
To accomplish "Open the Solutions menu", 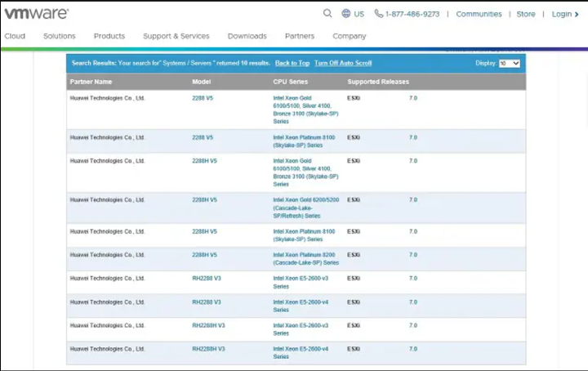I will pyautogui.click(x=60, y=36).
